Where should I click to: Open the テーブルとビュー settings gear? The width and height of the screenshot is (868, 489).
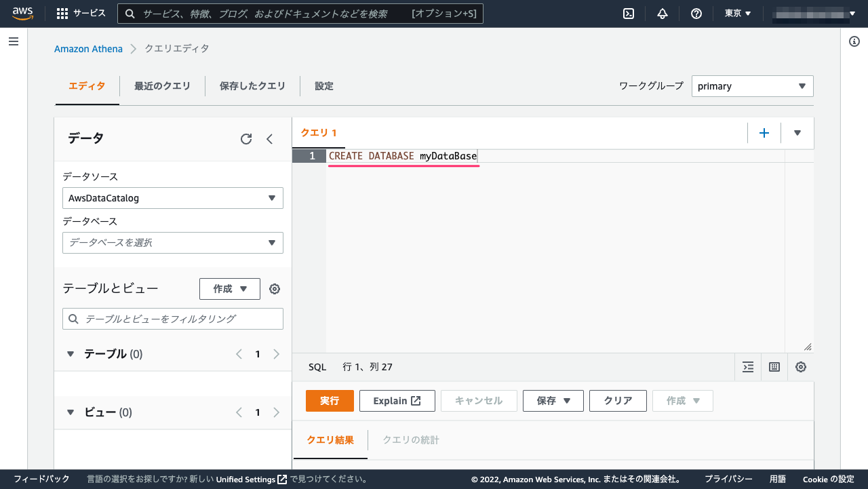(275, 289)
